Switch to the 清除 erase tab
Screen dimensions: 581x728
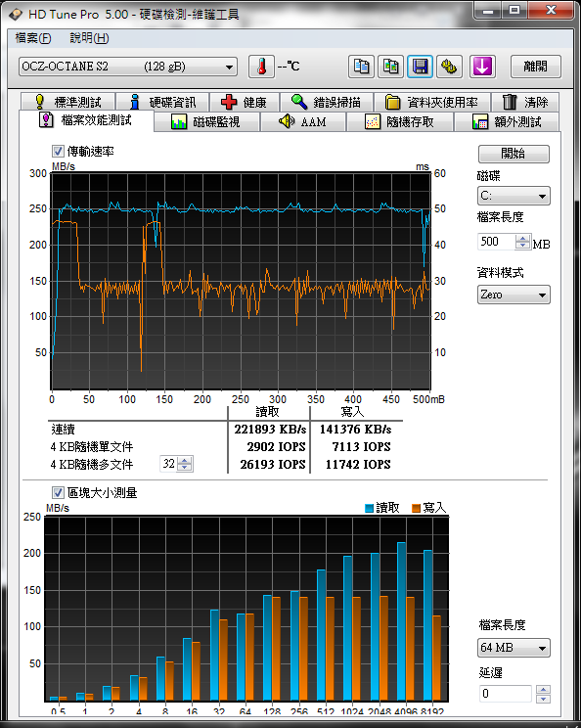525,102
